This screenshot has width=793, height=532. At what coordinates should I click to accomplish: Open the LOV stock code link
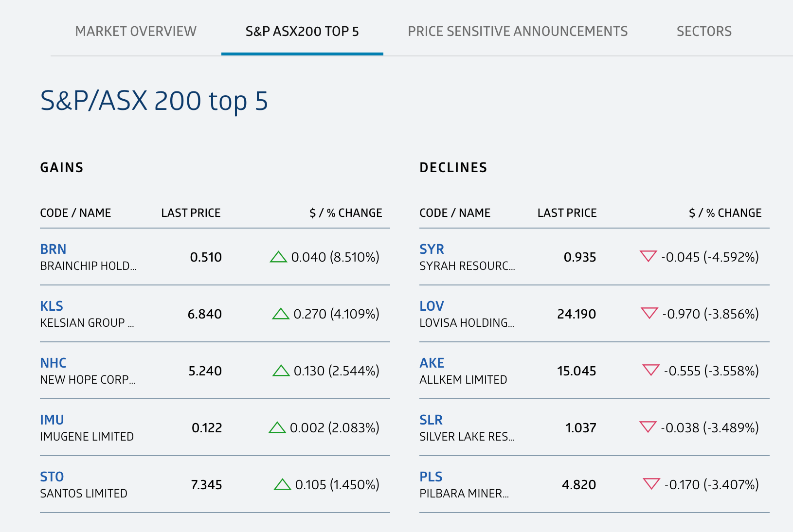(432, 306)
